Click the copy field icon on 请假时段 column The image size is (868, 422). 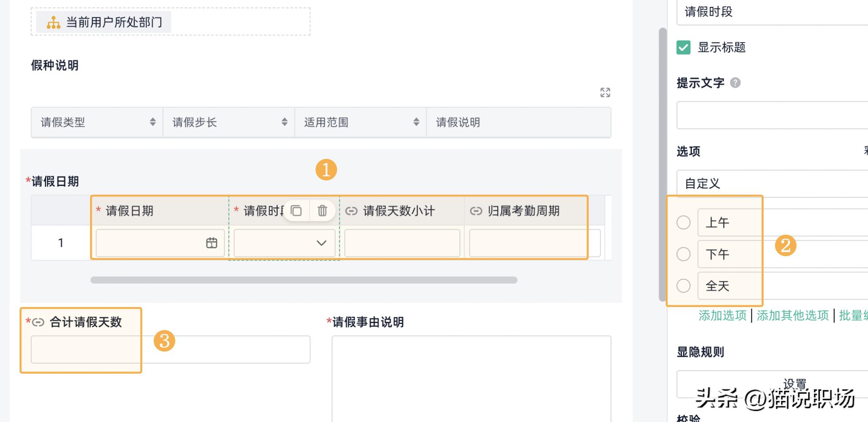click(296, 211)
